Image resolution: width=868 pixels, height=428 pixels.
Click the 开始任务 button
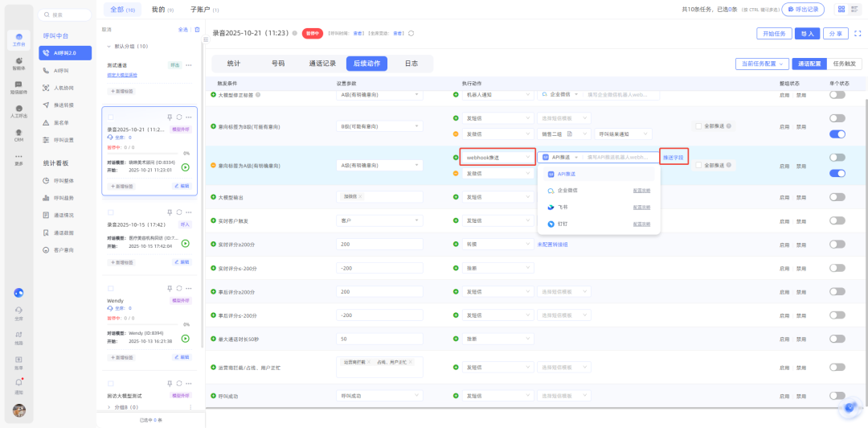[774, 34]
